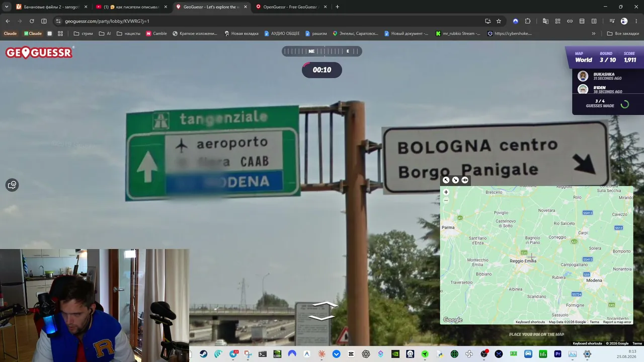Open the AI bookmarks folder
This screenshot has height=362, width=644.
[105, 34]
